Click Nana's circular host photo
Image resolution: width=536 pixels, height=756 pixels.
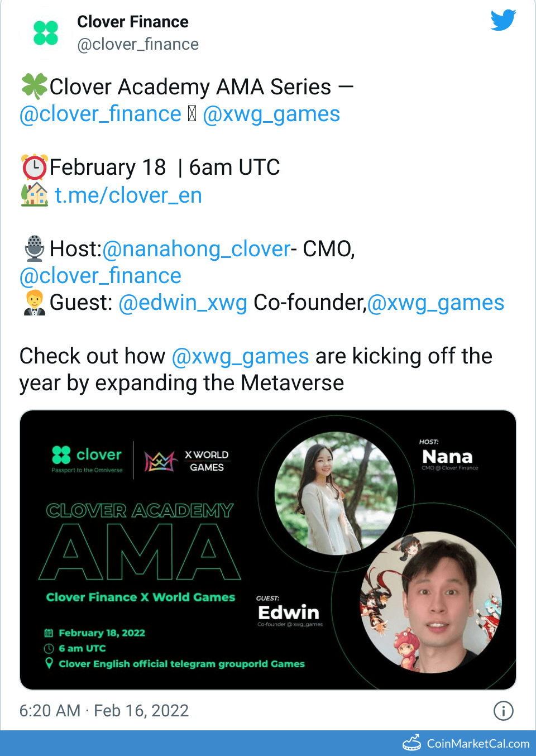[336, 494]
